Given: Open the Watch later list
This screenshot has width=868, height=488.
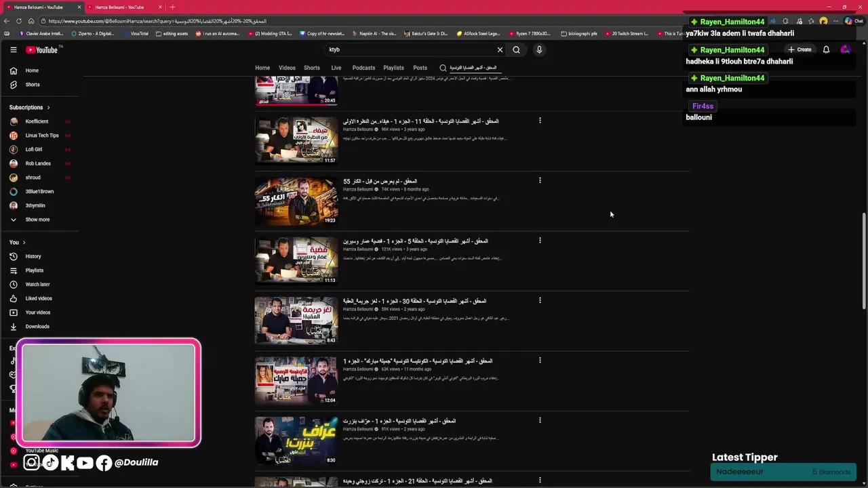Looking at the screenshot, I should pyautogui.click(x=37, y=285).
